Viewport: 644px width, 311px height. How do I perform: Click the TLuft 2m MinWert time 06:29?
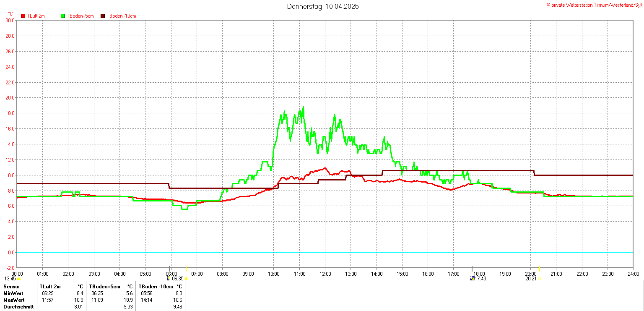click(x=47, y=293)
